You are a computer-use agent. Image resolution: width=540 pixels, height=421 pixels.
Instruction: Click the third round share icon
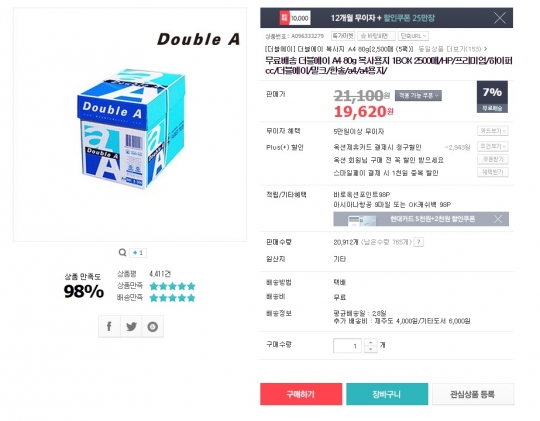point(153,326)
